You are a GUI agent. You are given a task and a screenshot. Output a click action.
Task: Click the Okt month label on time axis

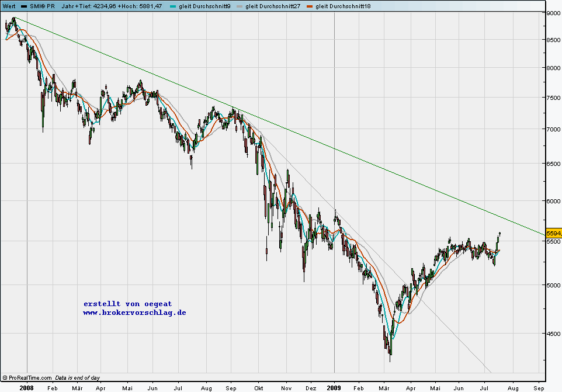pyautogui.click(x=258, y=388)
